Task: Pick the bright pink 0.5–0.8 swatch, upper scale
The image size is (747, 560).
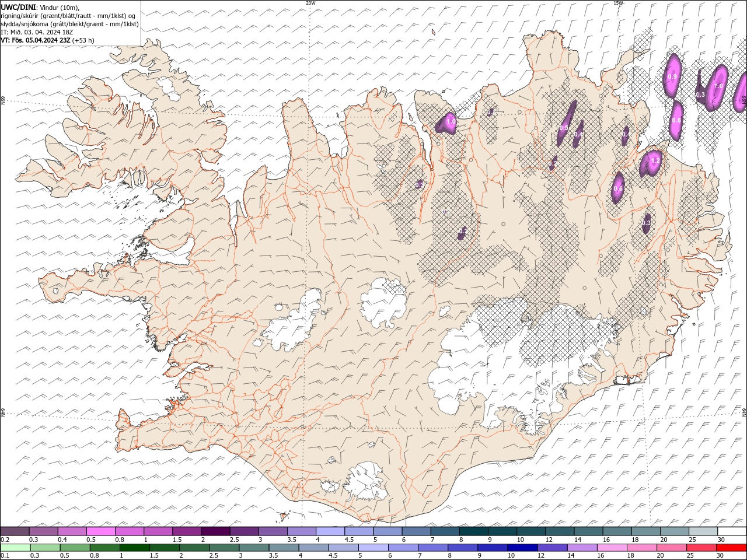Action: tap(100, 531)
